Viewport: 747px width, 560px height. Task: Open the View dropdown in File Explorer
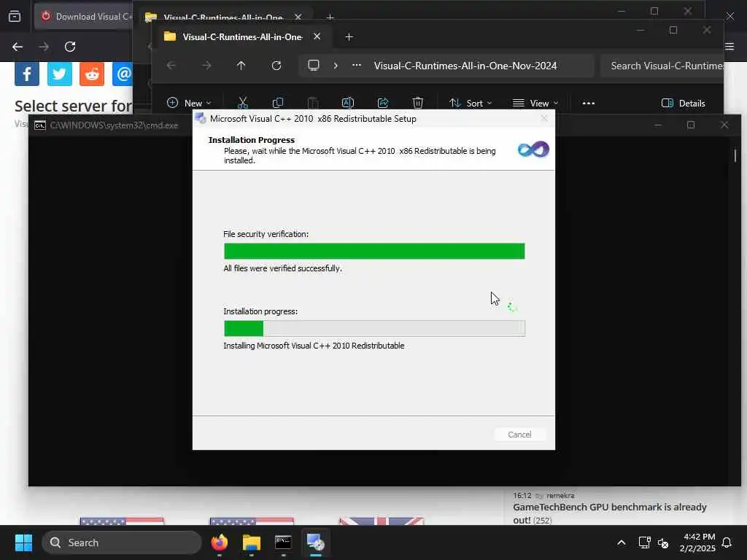click(x=535, y=103)
